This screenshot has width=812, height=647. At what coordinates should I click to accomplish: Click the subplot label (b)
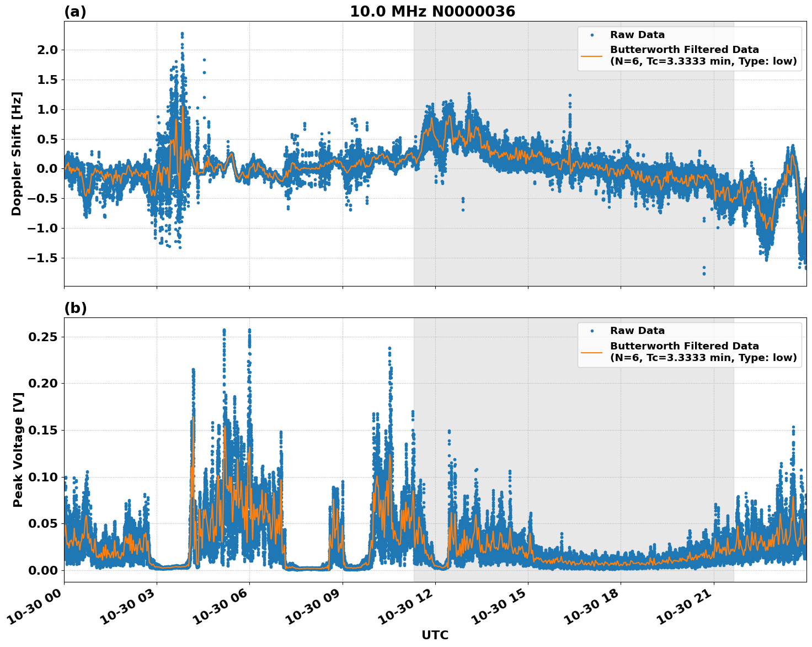tap(74, 307)
